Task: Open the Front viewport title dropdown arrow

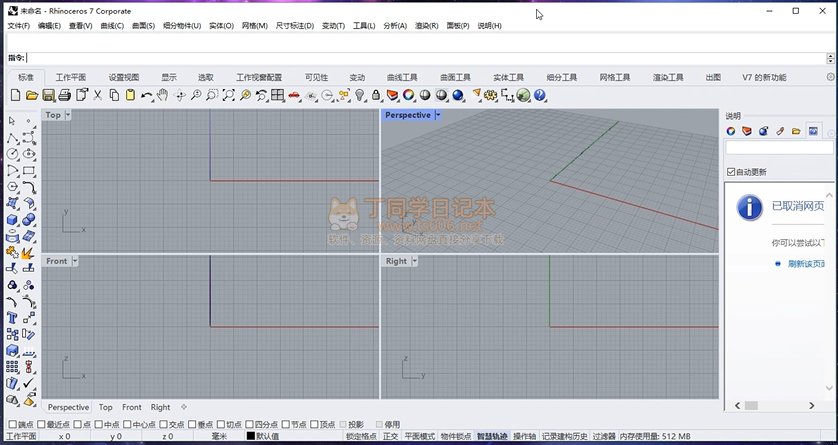Action: [x=74, y=261]
